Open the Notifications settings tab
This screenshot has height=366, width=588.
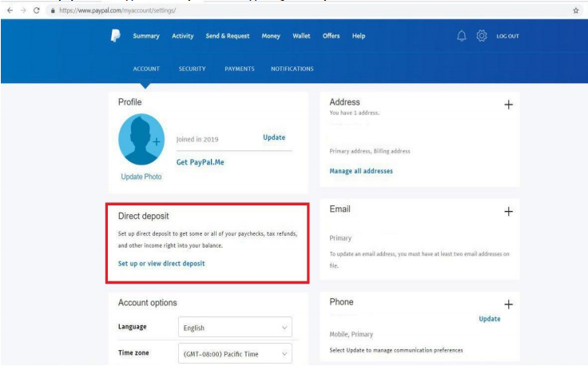tap(292, 69)
